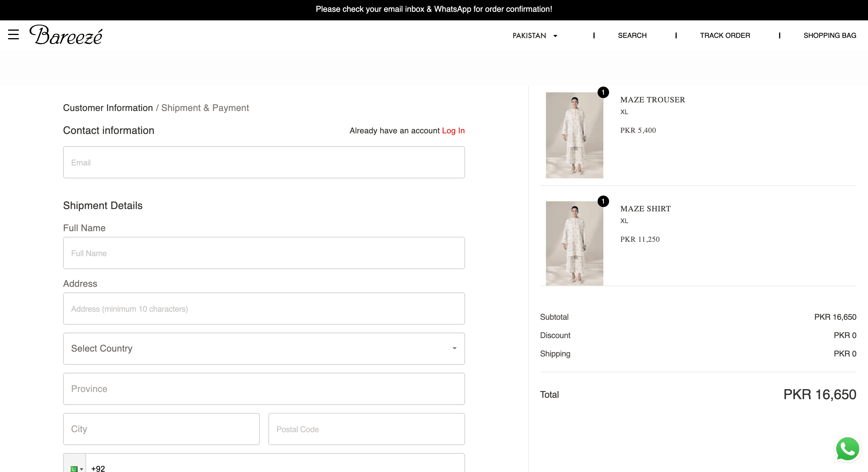Focus the City input field
Screen dimensions: 868x472
(x=161, y=429)
